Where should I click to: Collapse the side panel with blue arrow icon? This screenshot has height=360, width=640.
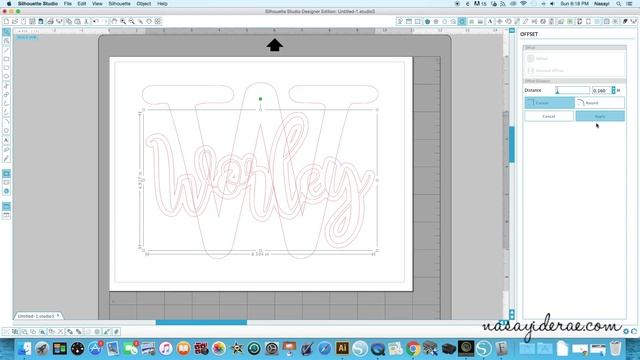click(x=512, y=31)
